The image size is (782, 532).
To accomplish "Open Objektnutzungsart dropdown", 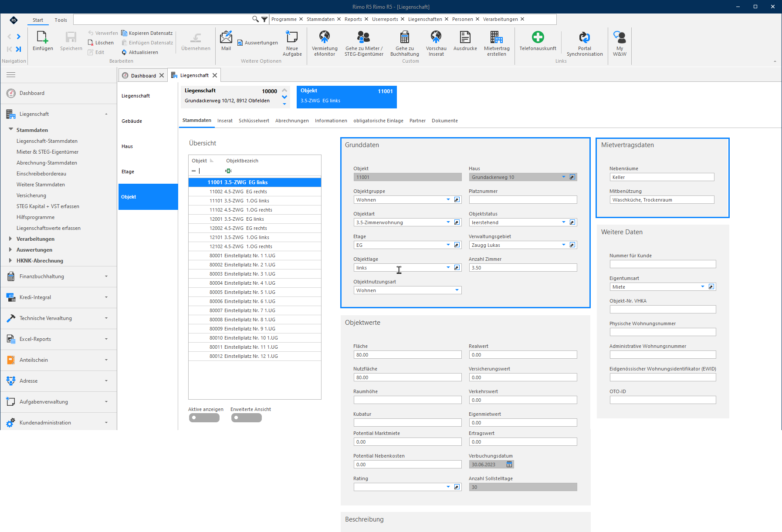I will tap(457, 290).
